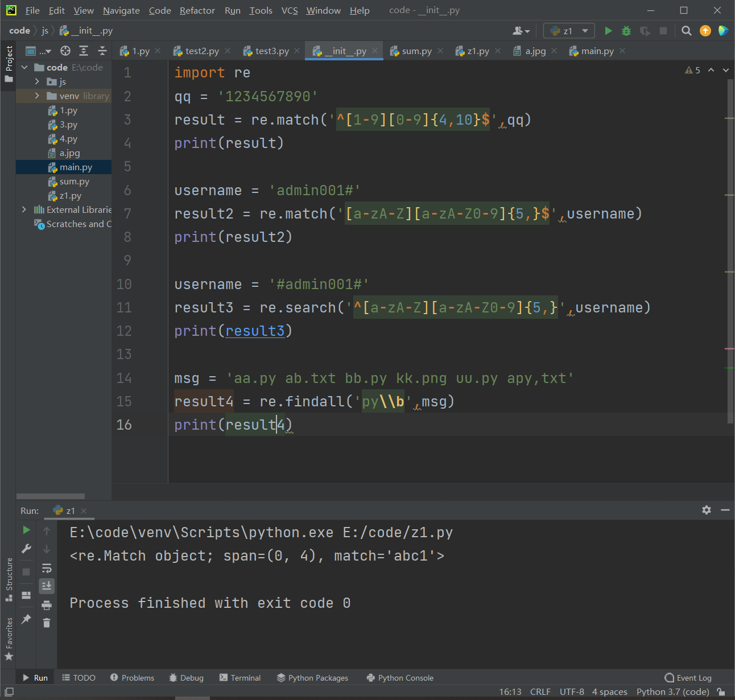Expand the js folder
Viewport: 735px width, 700px height.
point(37,81)
